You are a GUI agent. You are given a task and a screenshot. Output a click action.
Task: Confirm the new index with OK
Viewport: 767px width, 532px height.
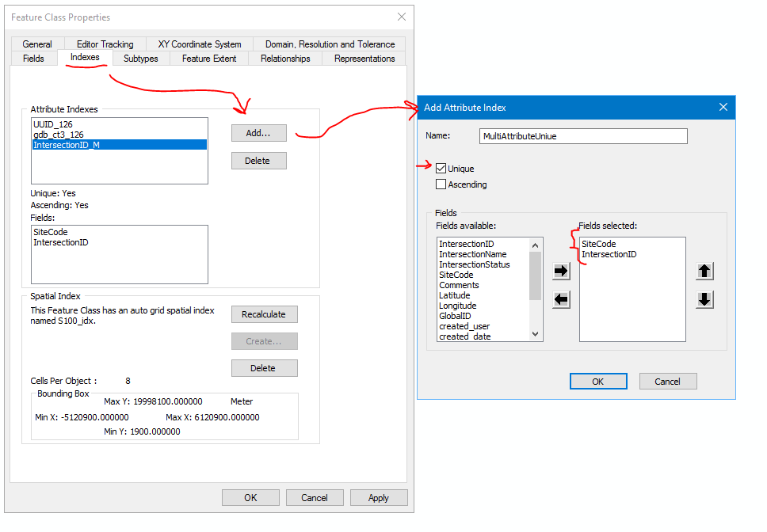coord(598,381)
